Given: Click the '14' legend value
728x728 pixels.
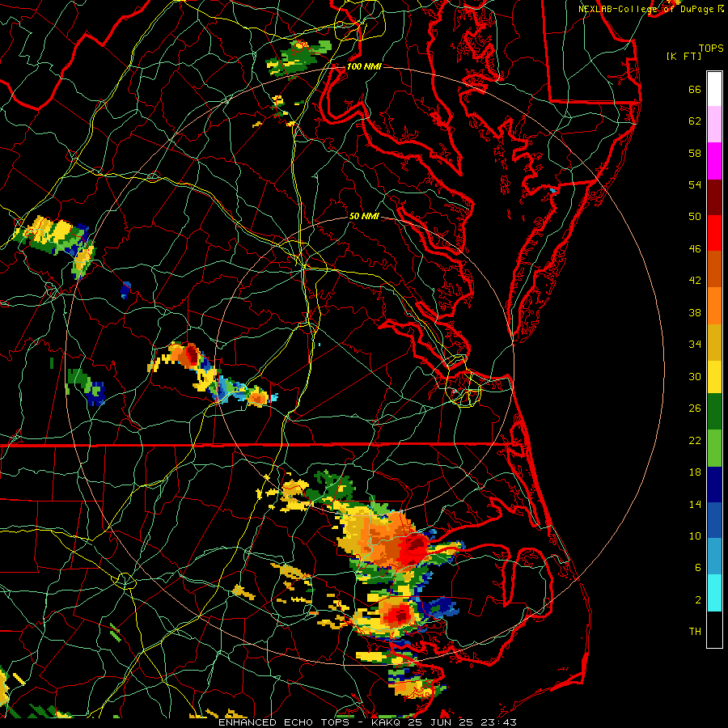Looking at the screenshot, I should click(x=695, y=504).
